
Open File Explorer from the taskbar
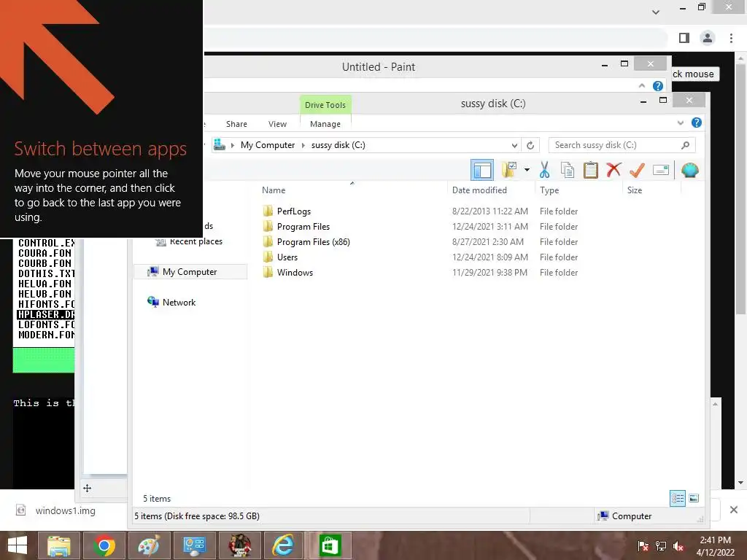[59, 545]
